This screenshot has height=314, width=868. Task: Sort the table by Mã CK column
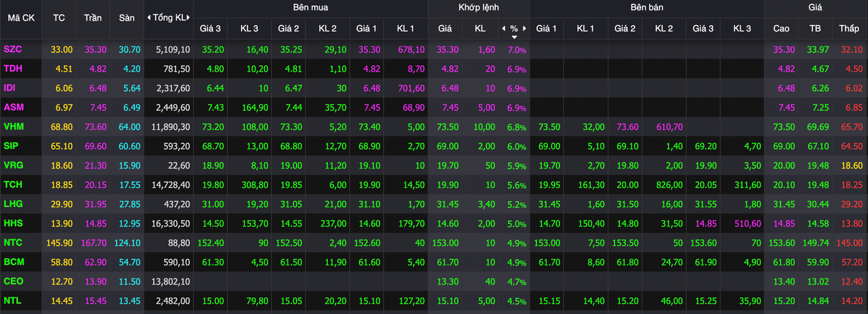coord(21,18)
